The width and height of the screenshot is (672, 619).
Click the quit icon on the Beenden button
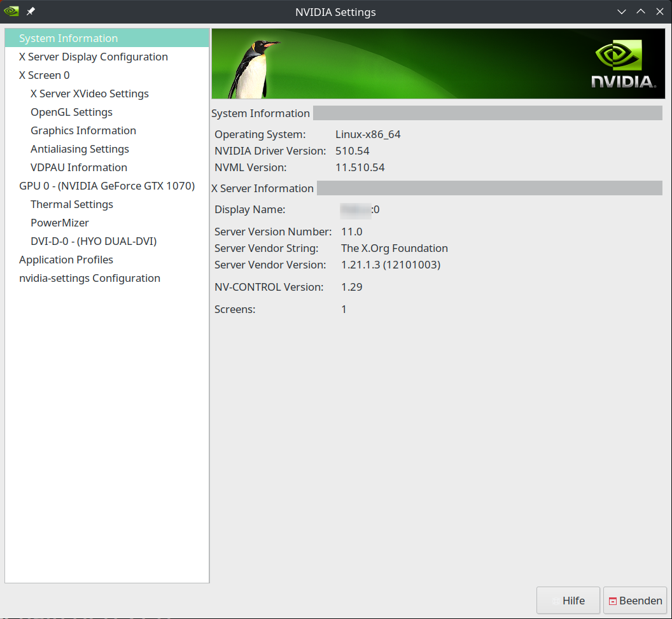click(613, 600)
